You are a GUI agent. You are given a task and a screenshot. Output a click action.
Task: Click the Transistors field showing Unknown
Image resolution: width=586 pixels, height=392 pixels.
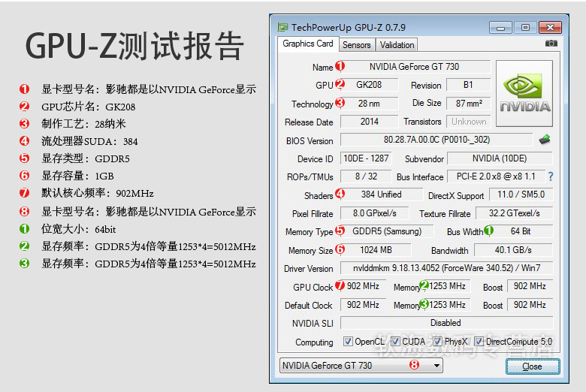pos(468,122)
